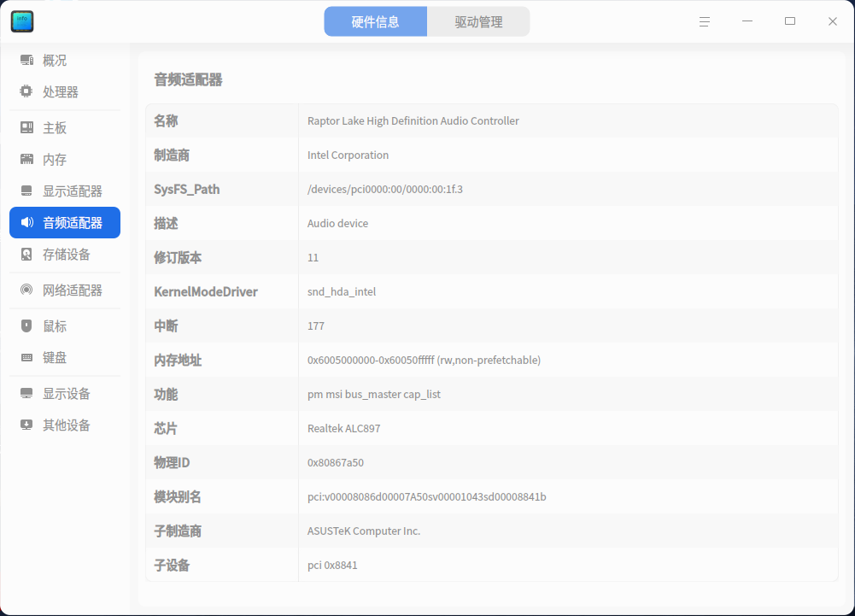This screenshot has width=855, height=616.
Task: Close the device manager window
Action: (x=833, y=21)
